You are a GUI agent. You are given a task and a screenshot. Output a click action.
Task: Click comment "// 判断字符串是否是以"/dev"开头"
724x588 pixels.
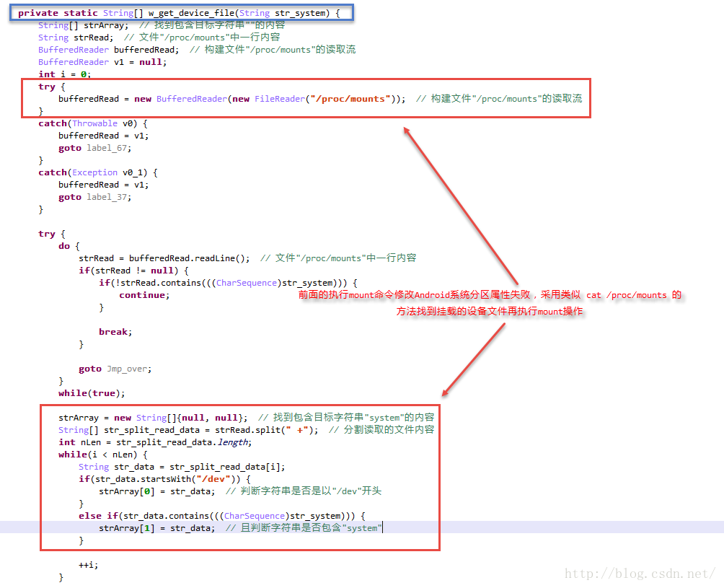pyautogui.click(x=304, y=491)
